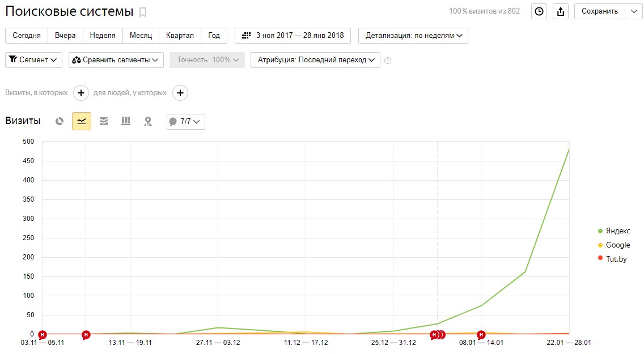
Task: Add a condition for Визиты, в которых
Action: (81, 93)
